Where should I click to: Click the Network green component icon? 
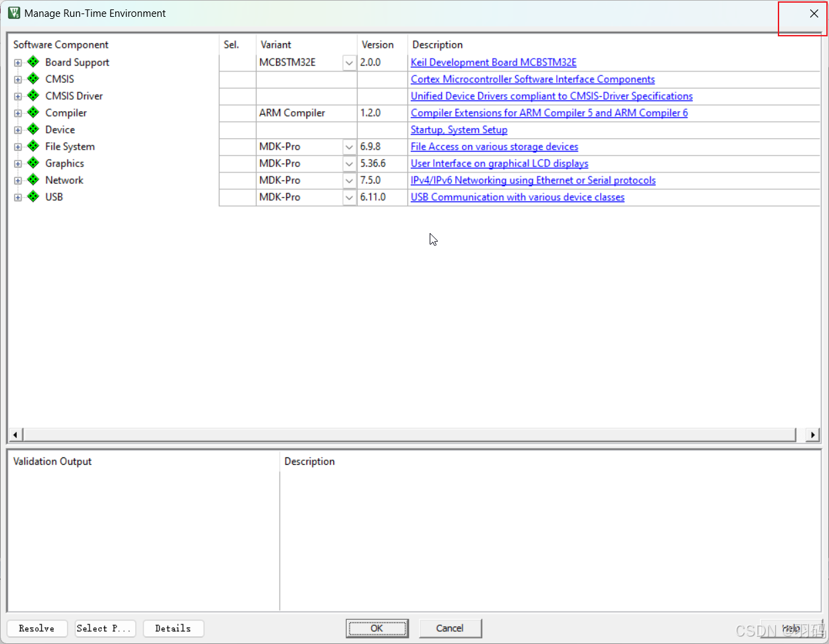tap(33, 180)
